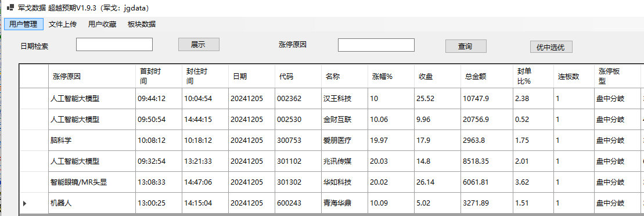Sort by 涨停板型 column header
Viewport: 644px width, 216px height.
617,76
